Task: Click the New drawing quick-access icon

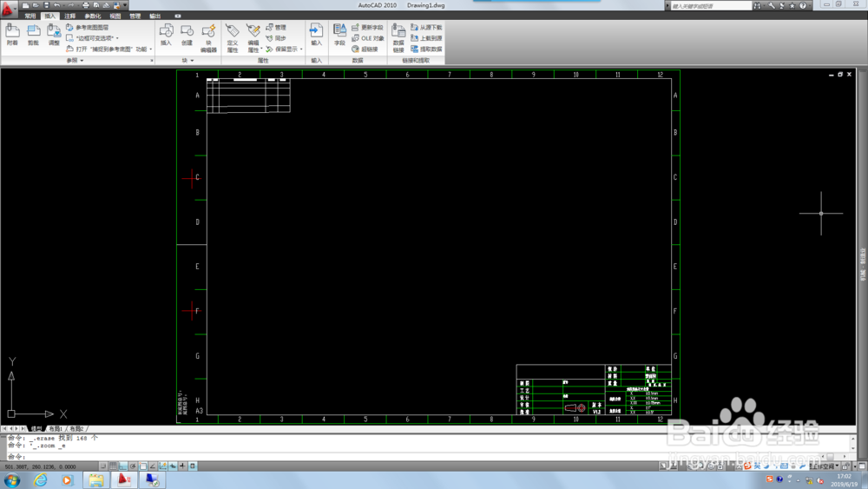Action: (x=25, y=5)
